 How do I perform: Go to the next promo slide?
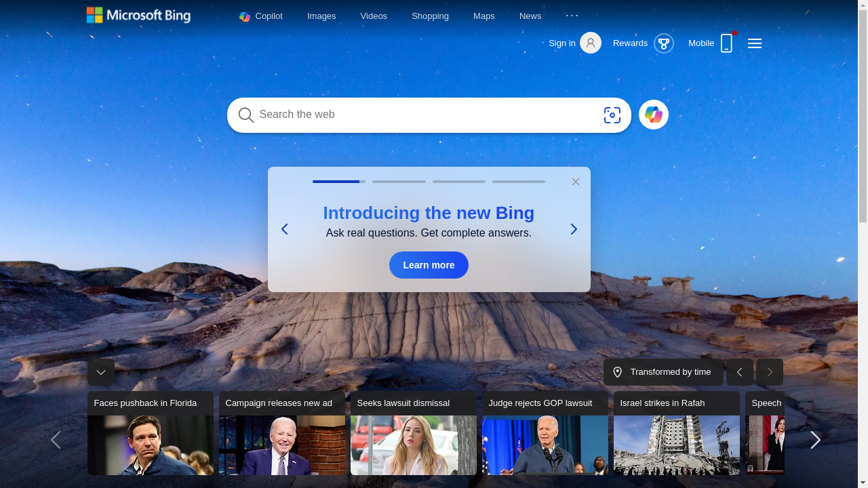(573, 229)
